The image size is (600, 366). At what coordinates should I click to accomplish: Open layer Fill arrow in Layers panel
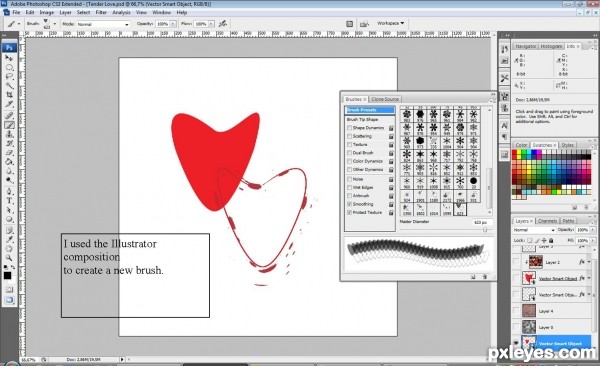(x=592, y=240)
